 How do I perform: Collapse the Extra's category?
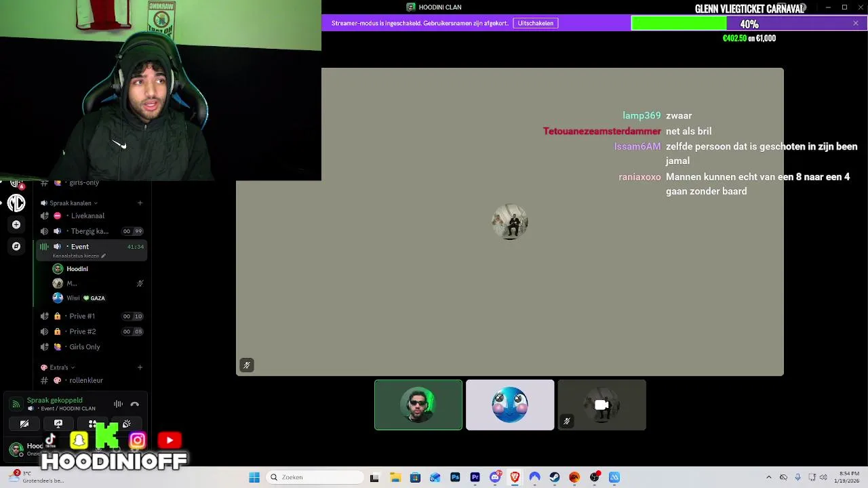point(59,367)
